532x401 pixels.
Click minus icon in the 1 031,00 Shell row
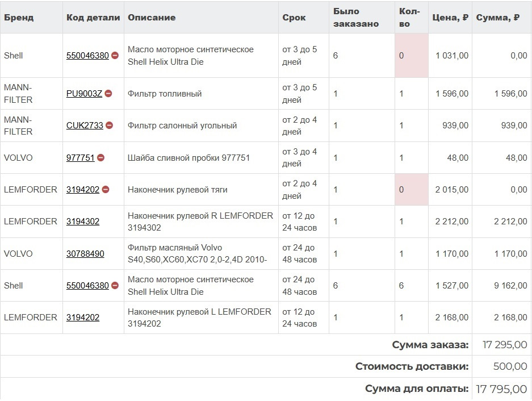115,56
